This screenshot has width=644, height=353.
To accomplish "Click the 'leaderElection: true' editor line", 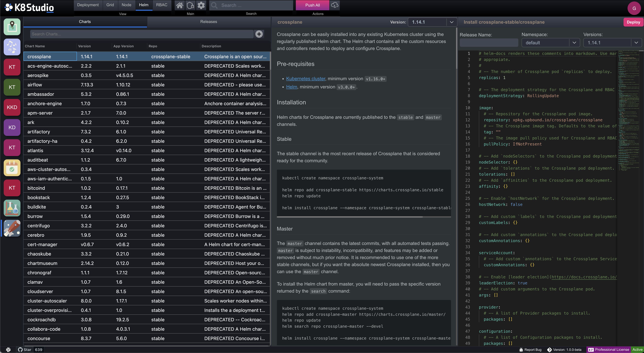I will (x=503, y=283).
